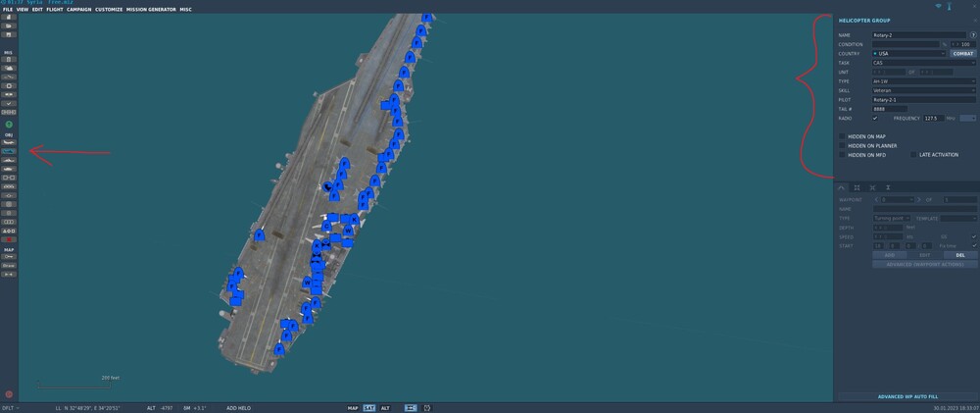Click the NAME field containing Rotary-2
The image size is (980, 413).
tap(919, 35)
